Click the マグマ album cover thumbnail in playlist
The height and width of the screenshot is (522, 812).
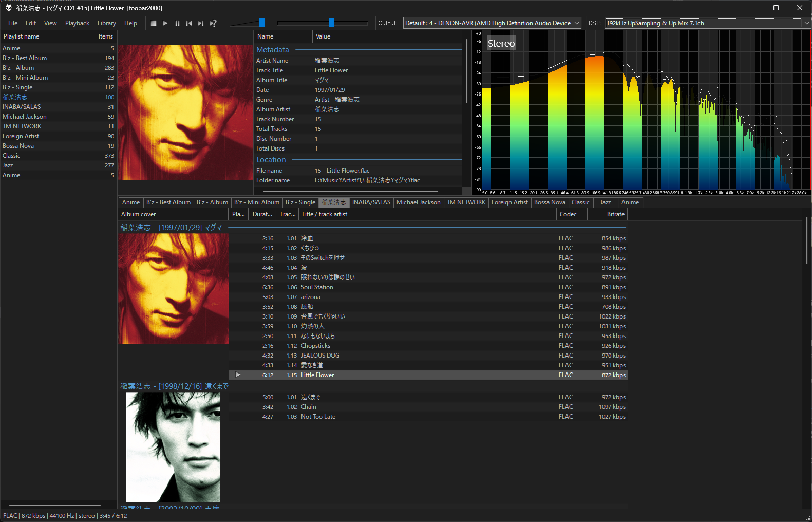[x=174, y=288]
